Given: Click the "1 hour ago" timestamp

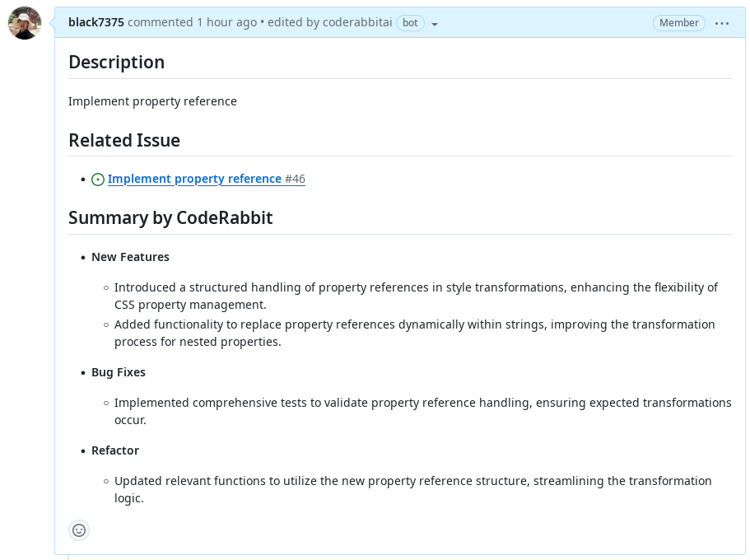Looking at the screenshot, I should (226, 22).
